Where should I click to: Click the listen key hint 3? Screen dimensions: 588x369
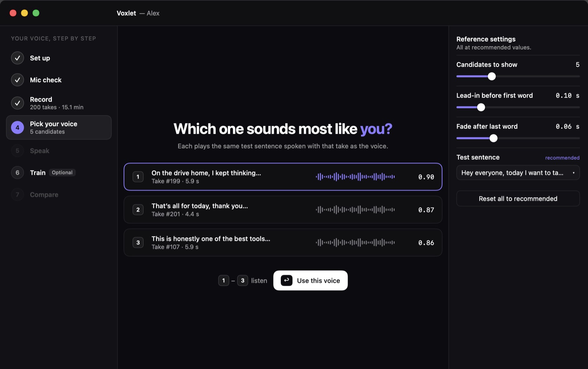[243, 280]
